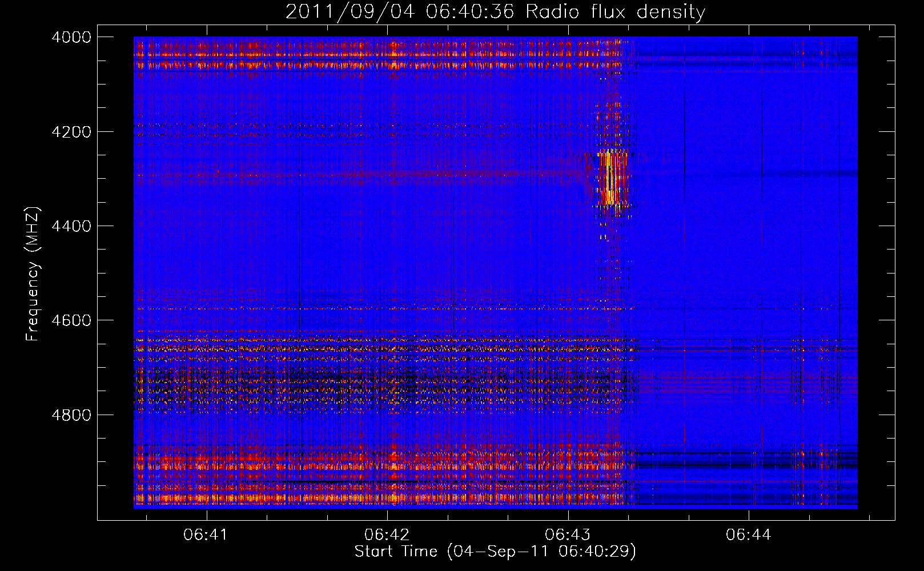Image resolution: width=924 pixels, height=571 pixels.
Task: Click the 06:43 time axis label
Action: [568, 535]
